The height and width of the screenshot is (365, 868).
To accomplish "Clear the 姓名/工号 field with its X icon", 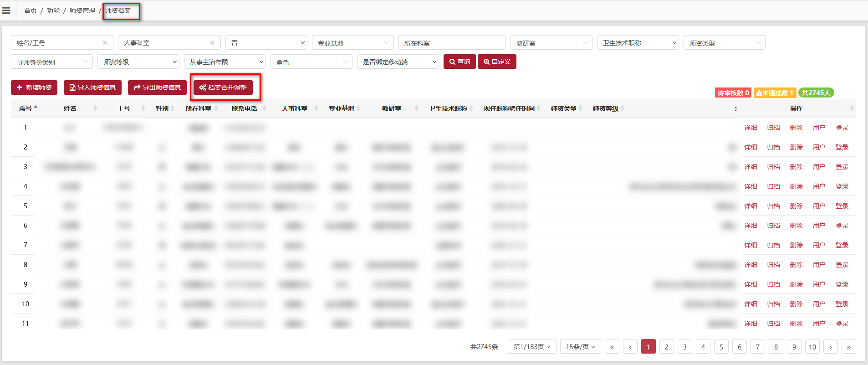I will point(105,43).
